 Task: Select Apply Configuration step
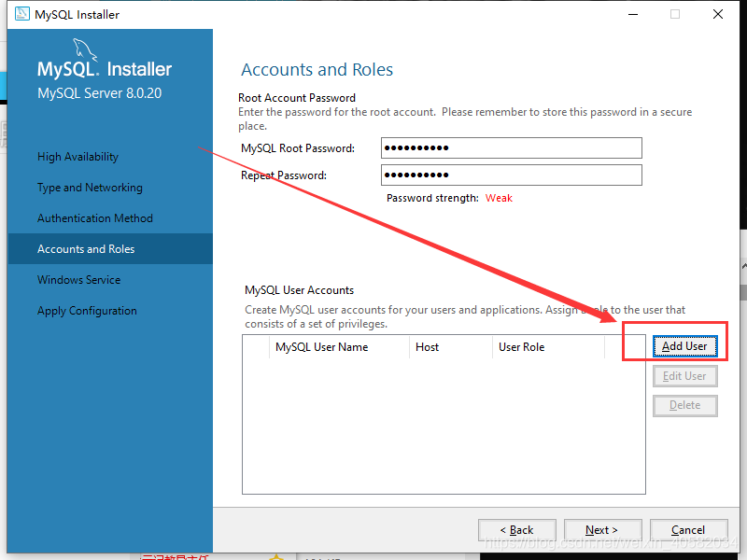[x=87, y=311]
